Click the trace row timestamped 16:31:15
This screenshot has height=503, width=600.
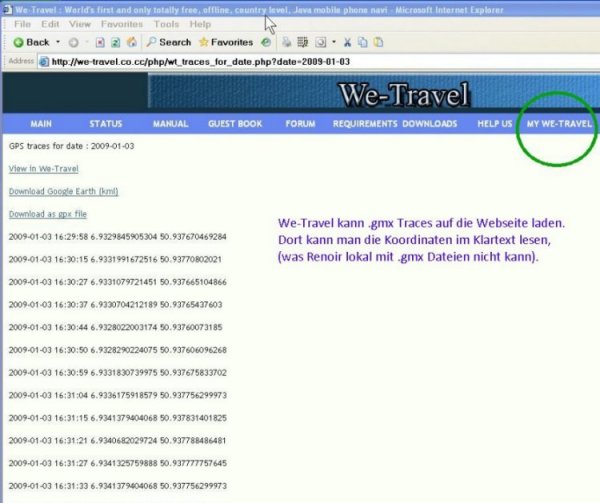[118, 418]
